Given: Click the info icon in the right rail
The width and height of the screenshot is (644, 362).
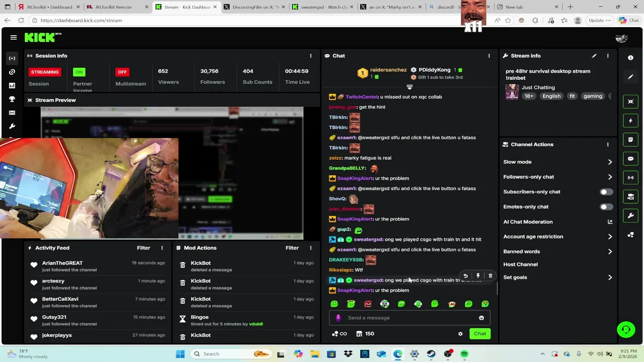Looking at the screenshot, I should tap(630, 58).
